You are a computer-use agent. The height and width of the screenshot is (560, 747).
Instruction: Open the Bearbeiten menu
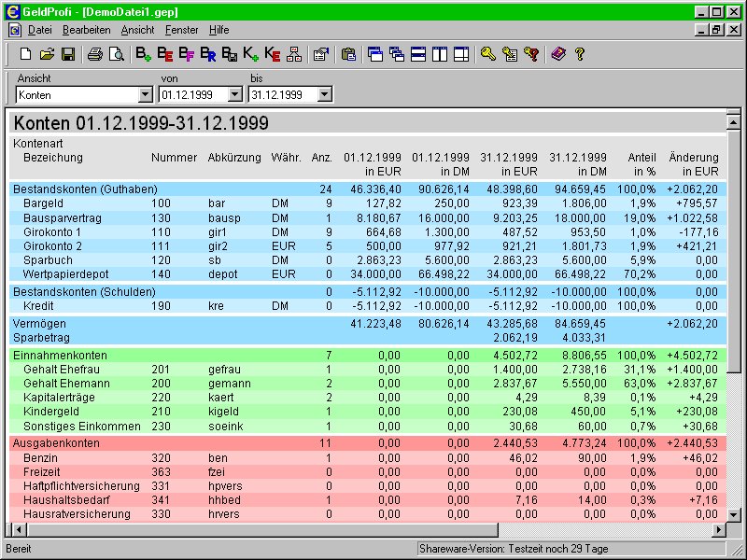[86, 30]
